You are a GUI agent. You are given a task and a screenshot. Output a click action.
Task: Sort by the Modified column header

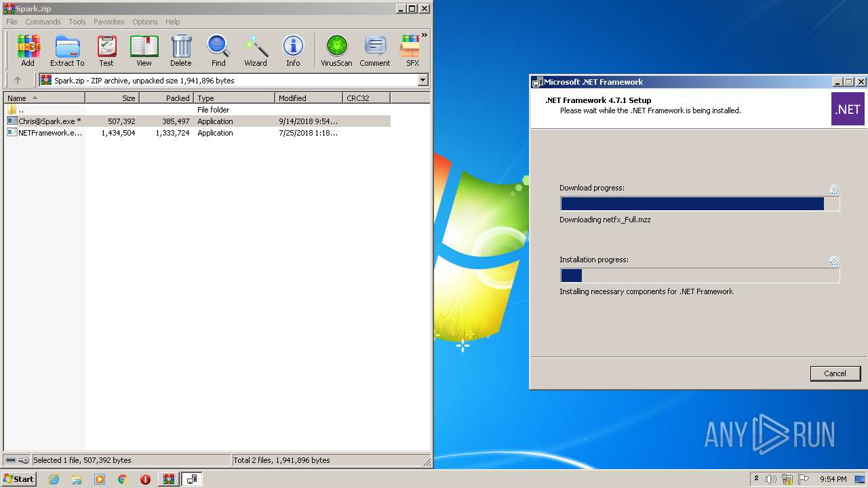point(309,98)
